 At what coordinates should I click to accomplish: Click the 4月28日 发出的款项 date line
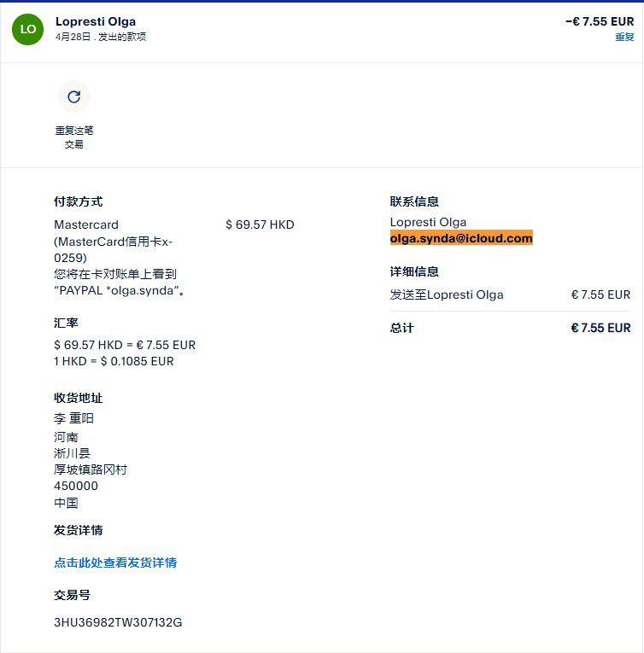pyautogui.click(x=100, y=38)
